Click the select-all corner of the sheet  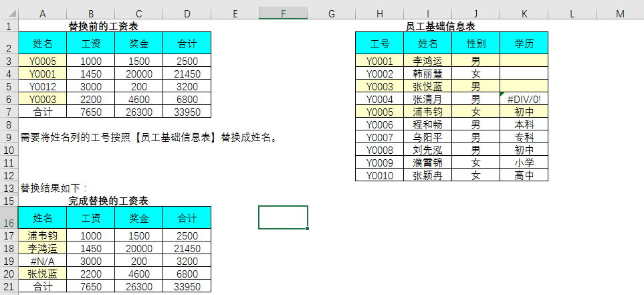point(9,13)
